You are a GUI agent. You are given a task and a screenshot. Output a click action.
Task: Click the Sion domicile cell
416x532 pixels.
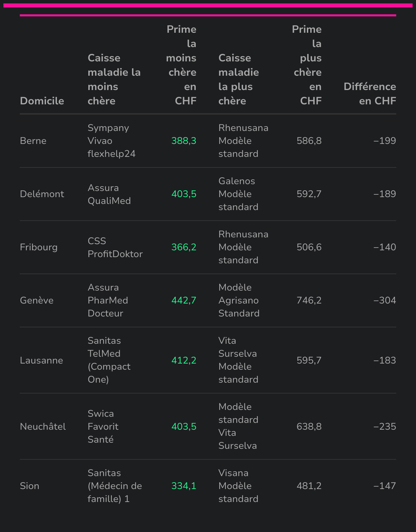(x=30, y=486)
